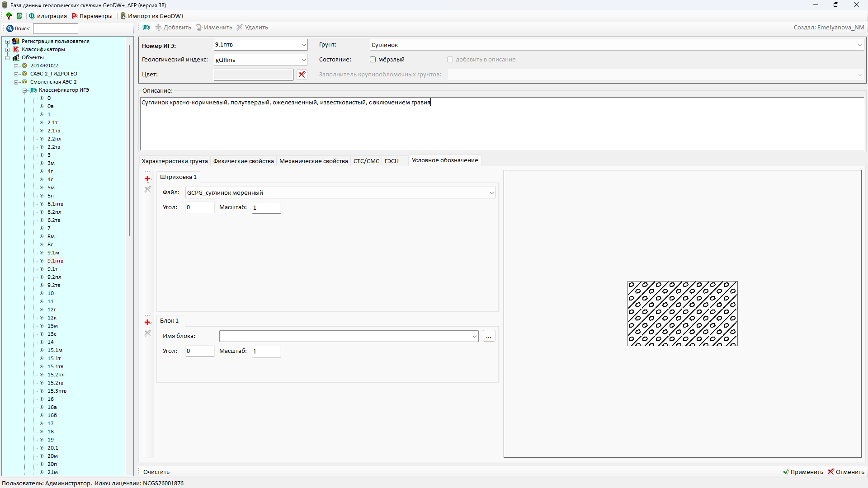Click bullet icon of tree item 6.1птв
The height and width of the screenshot is (488, 868).
[42, 204]
